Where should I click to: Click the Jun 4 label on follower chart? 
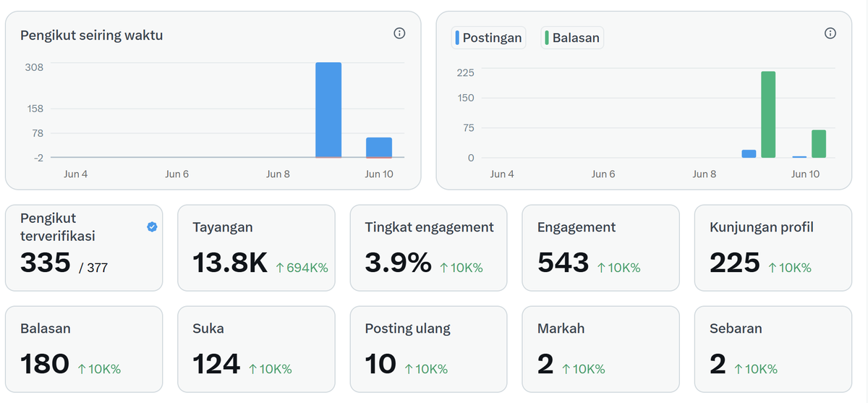pos(75,174)
